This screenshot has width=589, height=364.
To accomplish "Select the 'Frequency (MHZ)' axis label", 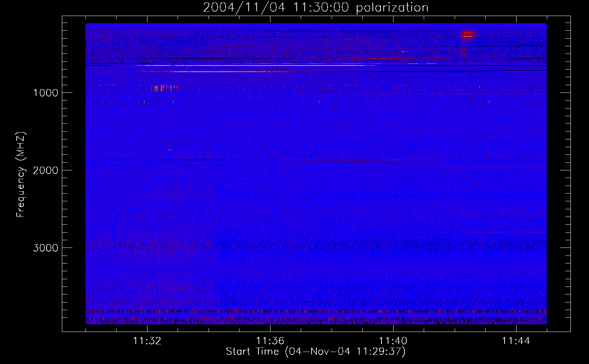I will click(21, 174).
